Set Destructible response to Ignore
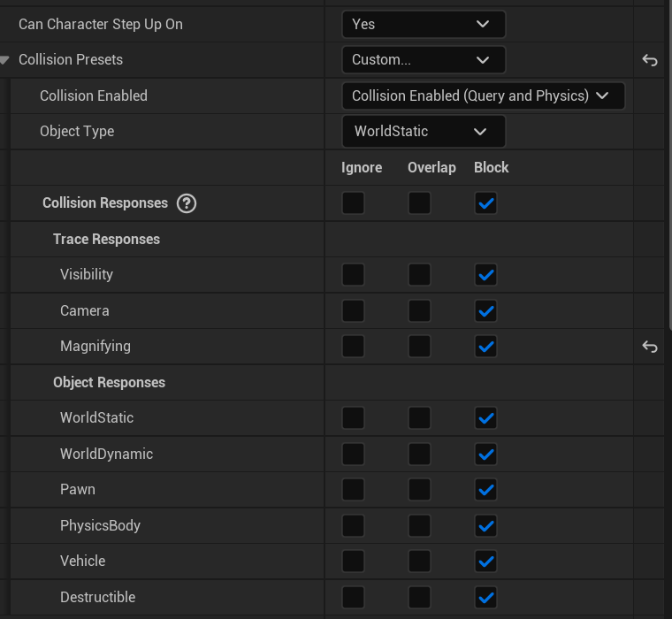This screenshot has width=672, height=619. click(x=353, y=598)
